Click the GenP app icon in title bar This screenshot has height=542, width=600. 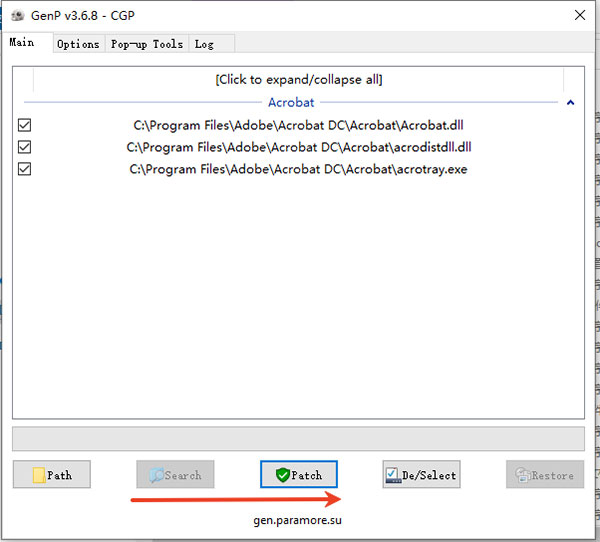point(14,15)
